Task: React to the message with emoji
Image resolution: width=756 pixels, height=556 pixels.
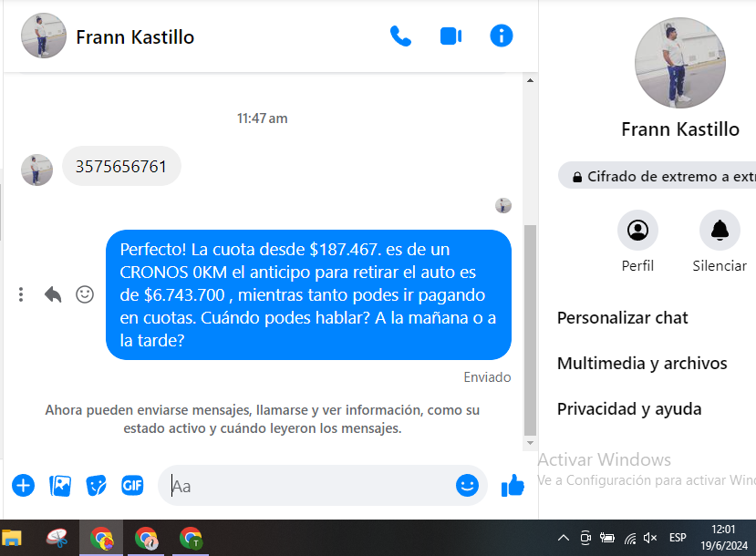Action: 85,294
